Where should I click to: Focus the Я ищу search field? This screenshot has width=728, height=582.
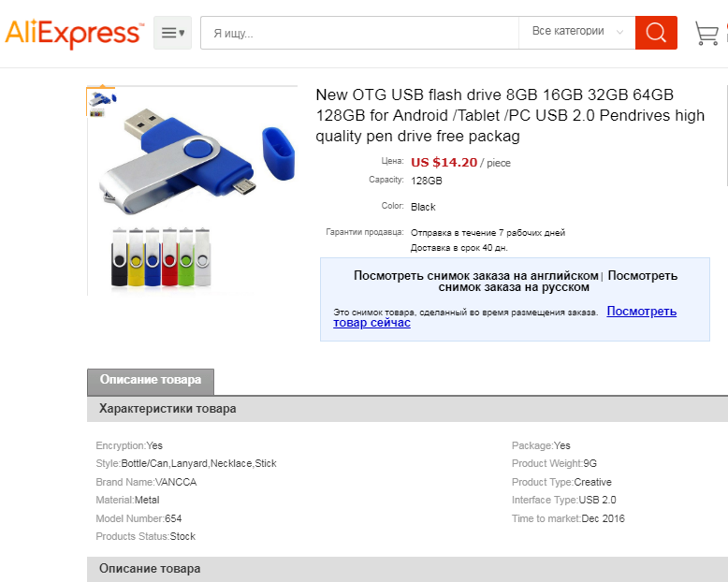[x=359, y=33]
